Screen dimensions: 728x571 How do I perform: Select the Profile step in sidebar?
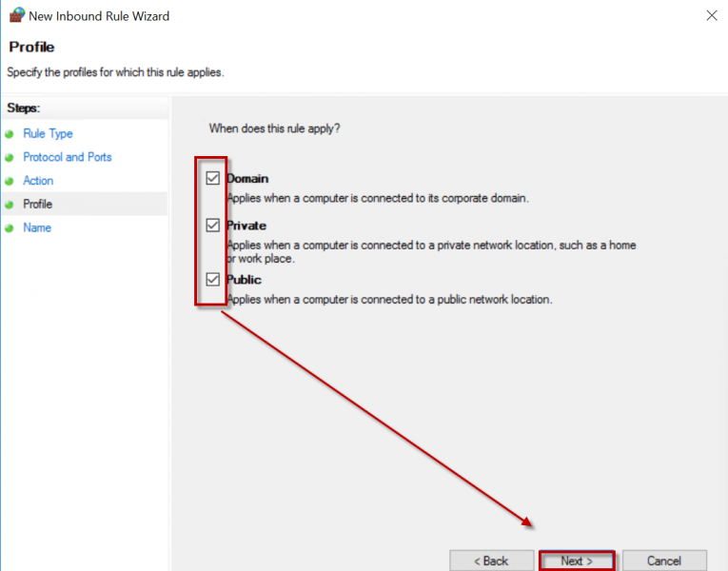coord(38,205)
